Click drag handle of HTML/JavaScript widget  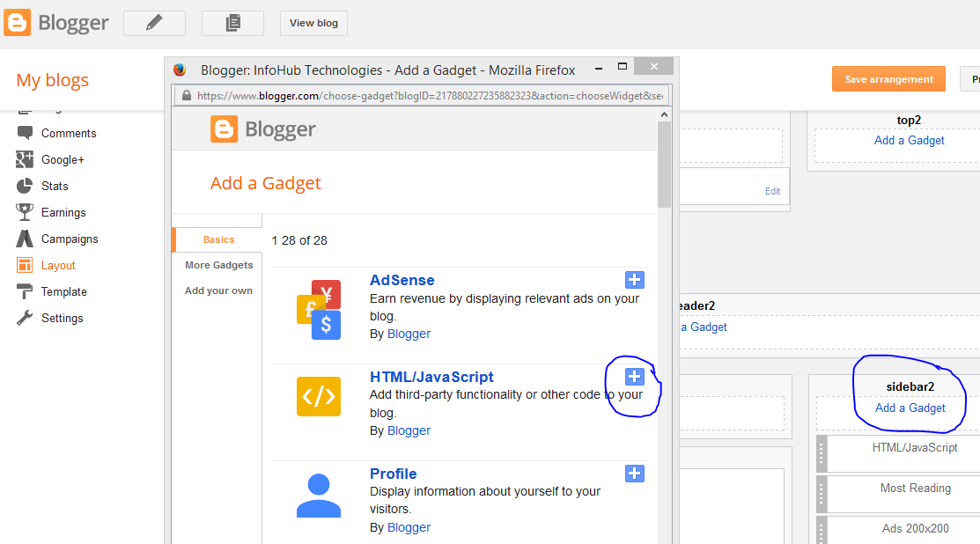point(822,453)
